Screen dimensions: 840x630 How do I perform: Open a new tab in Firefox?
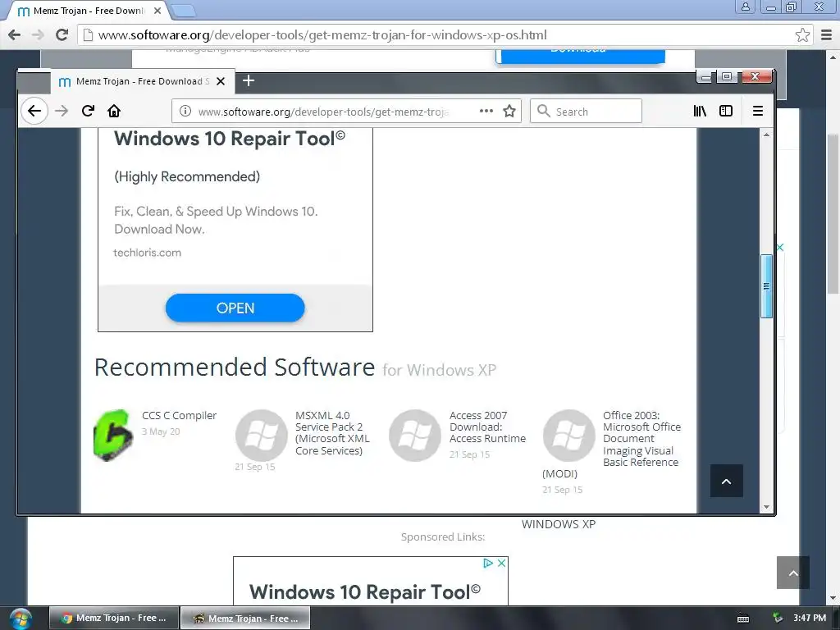point(249,81)
